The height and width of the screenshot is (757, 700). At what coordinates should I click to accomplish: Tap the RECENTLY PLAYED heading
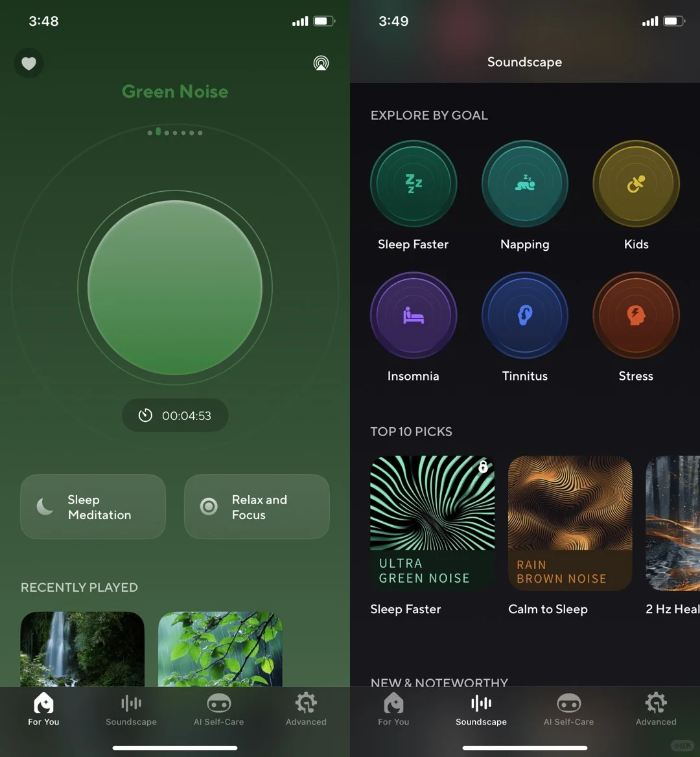(79, 587)
